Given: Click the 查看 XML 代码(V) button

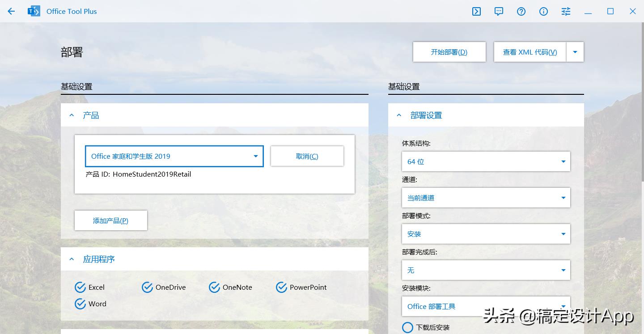Looking at the screenshot, I should 530,52.
